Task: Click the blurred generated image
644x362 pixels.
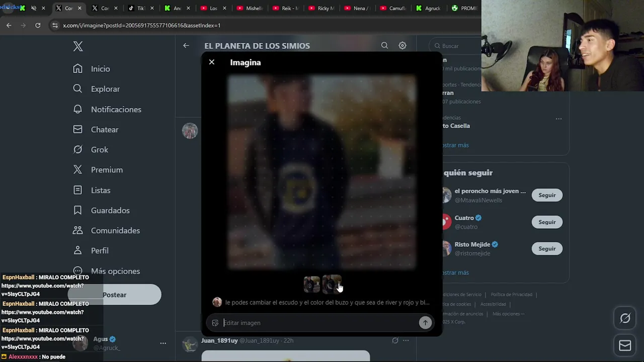Action: [x=322, y=172]
